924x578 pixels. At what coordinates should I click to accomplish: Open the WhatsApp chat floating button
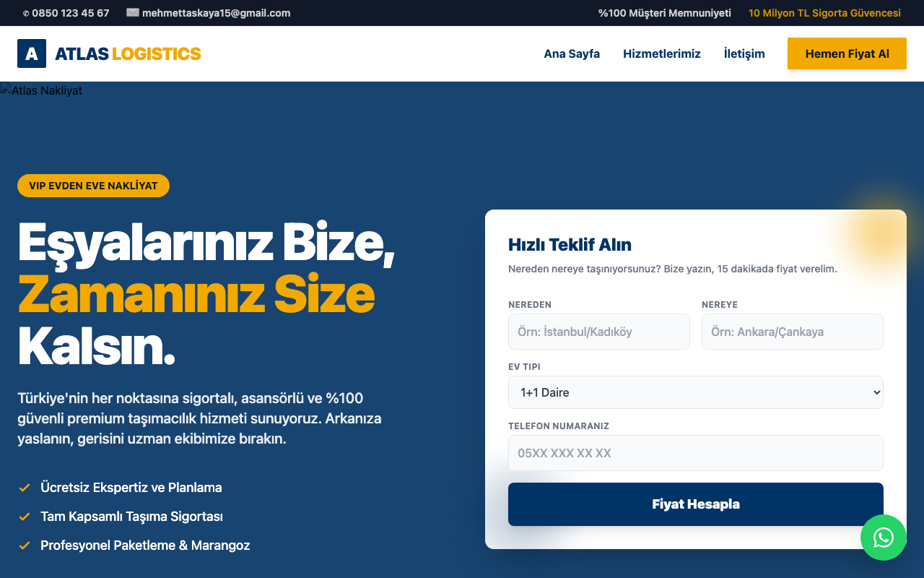884,538
